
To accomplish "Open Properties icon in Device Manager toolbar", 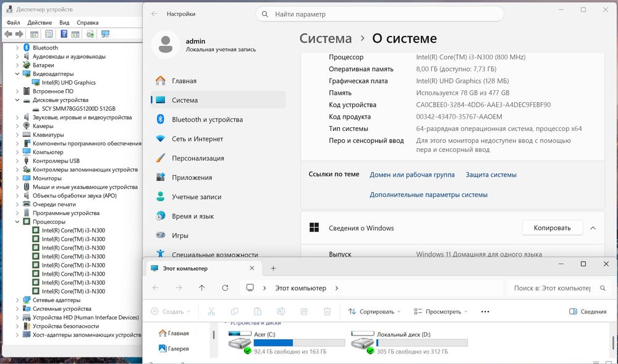I will pyautogui.click(x=49, y=34).
